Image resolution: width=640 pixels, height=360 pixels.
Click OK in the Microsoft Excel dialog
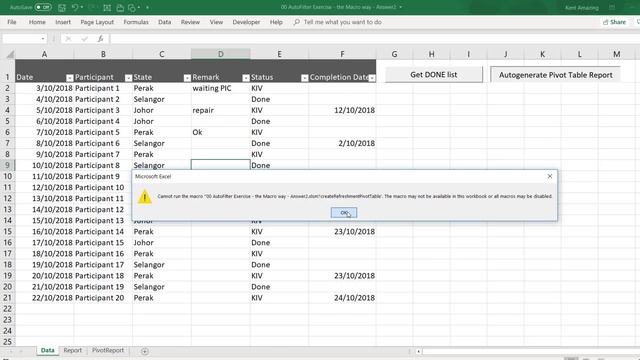pyautogui.click(x=344, y=213)
